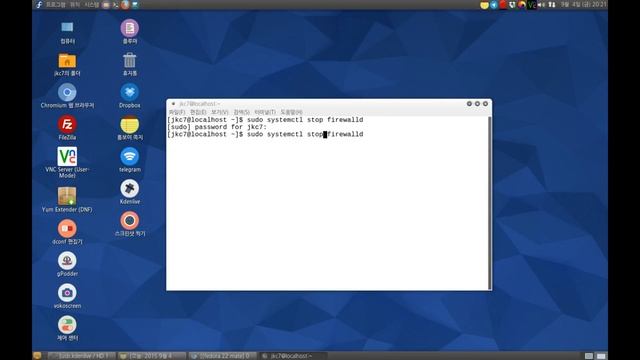Click the yellow notes tray icon
Image resolution: width=640 pixels, height=360 pixels.
(x=484, y=5)
